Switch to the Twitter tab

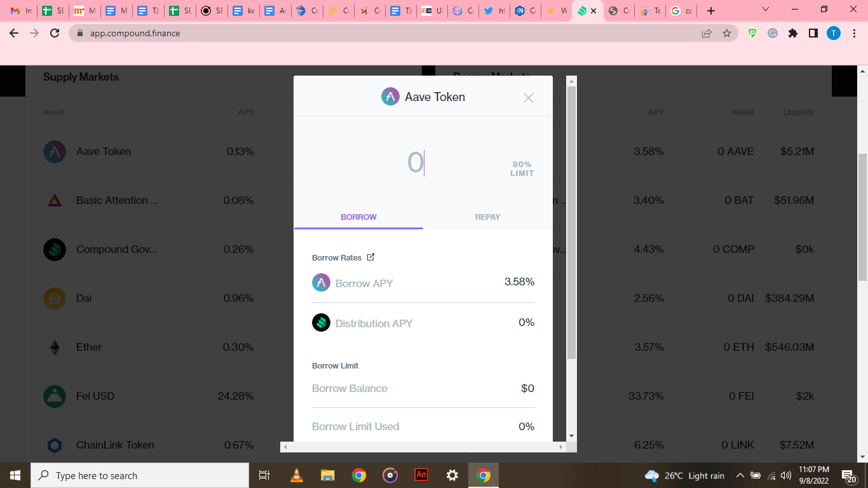point(494,11)
